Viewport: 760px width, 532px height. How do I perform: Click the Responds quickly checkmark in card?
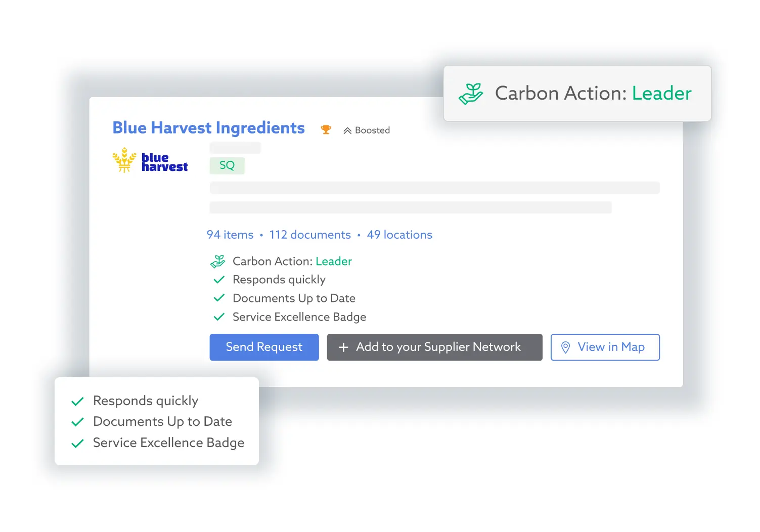[219, 280]
